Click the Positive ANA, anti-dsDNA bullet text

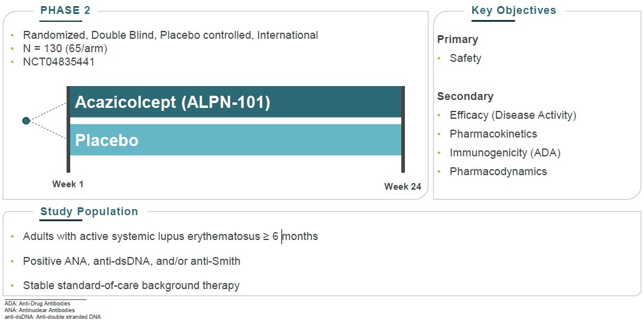(x=131, y=261)
